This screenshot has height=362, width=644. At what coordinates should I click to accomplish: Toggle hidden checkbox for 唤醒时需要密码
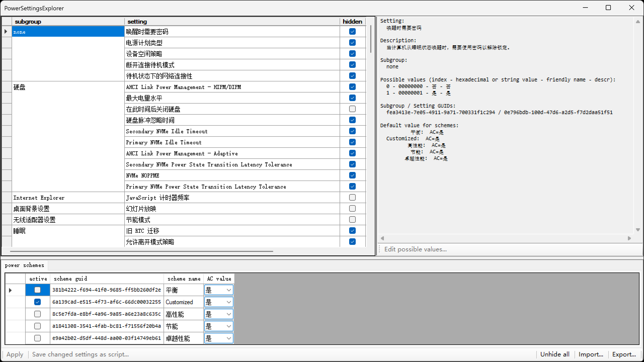tap(352, 31)
